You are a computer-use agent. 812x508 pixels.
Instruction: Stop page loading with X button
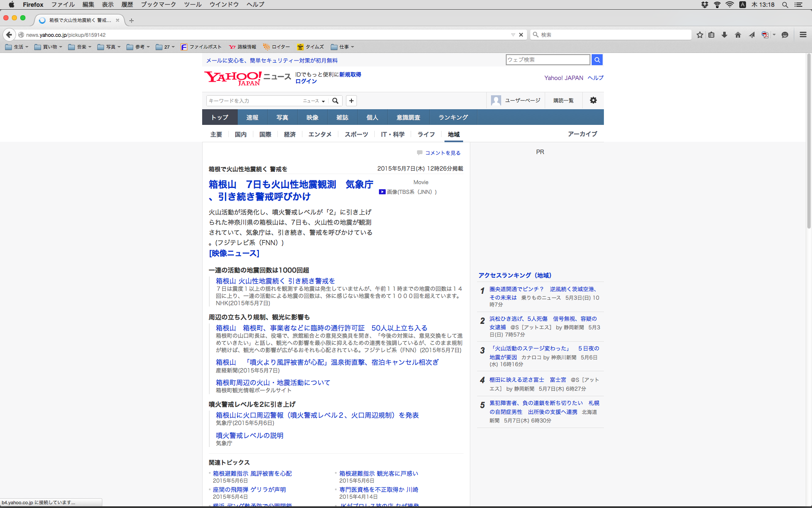521,35
